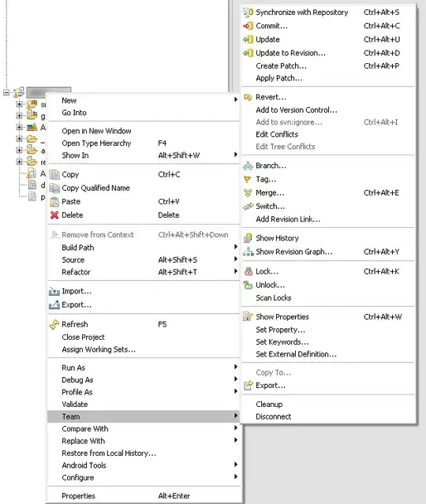The image size is (426, 504).
Task: Click the Commit icon in Team submenu
Action: (248, 26)
